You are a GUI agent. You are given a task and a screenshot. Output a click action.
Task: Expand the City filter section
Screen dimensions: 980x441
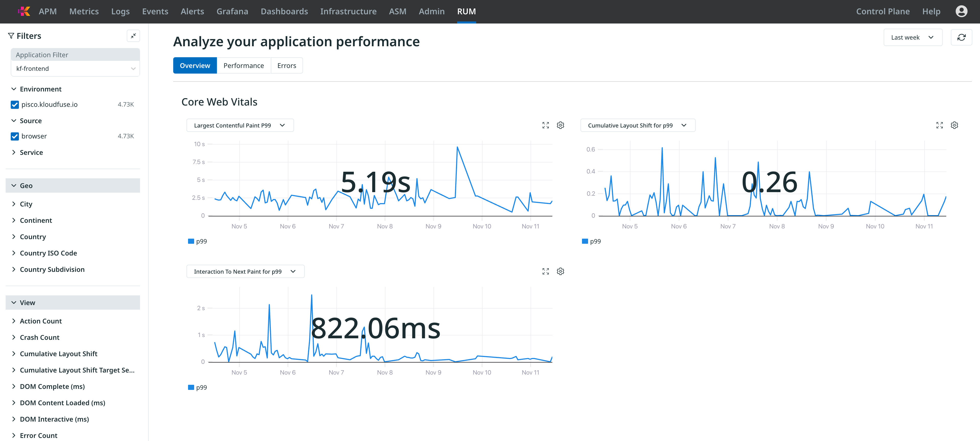26,204
